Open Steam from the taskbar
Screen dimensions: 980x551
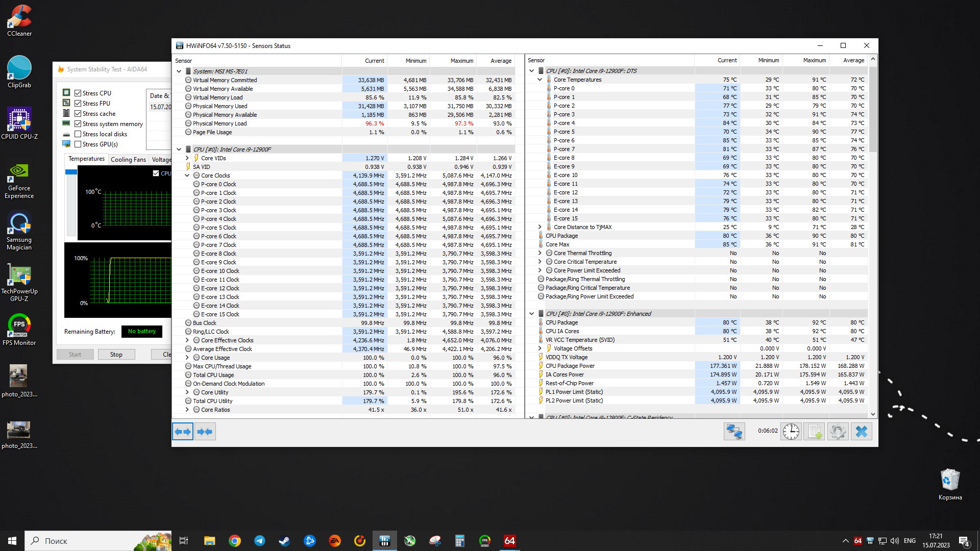point(284,541)
